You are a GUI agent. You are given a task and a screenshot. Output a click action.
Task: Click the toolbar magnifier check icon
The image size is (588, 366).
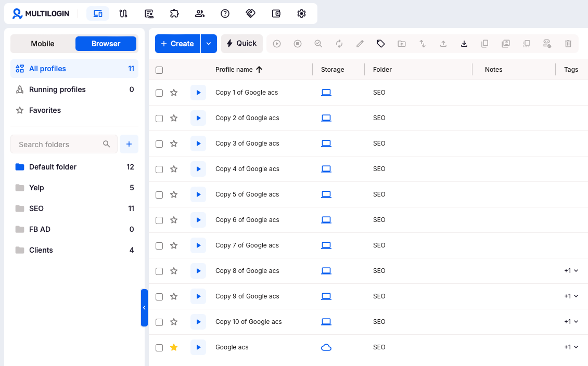pos(318,44)
